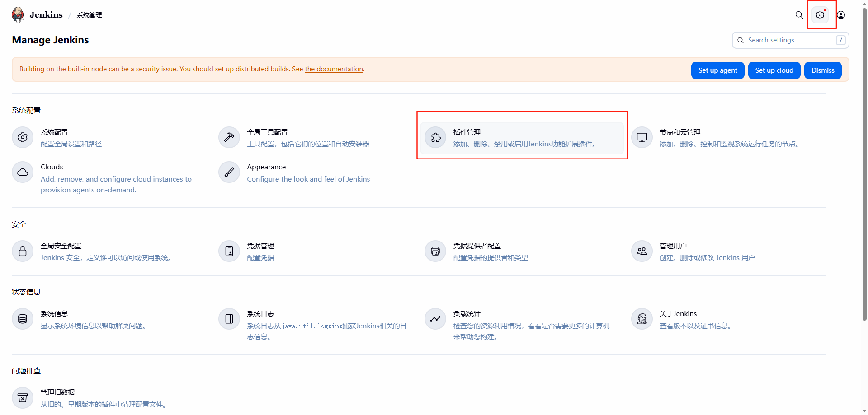Click description '创建、删除或修改 Jenkins 用户'

click(707, 258)
